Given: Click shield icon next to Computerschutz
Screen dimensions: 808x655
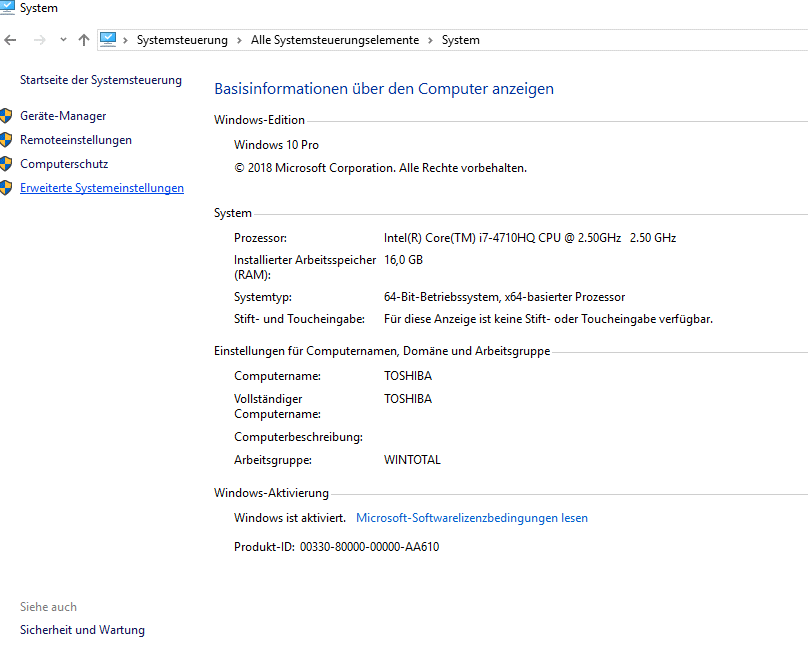Looking at the screenshot, I should 6,164.
